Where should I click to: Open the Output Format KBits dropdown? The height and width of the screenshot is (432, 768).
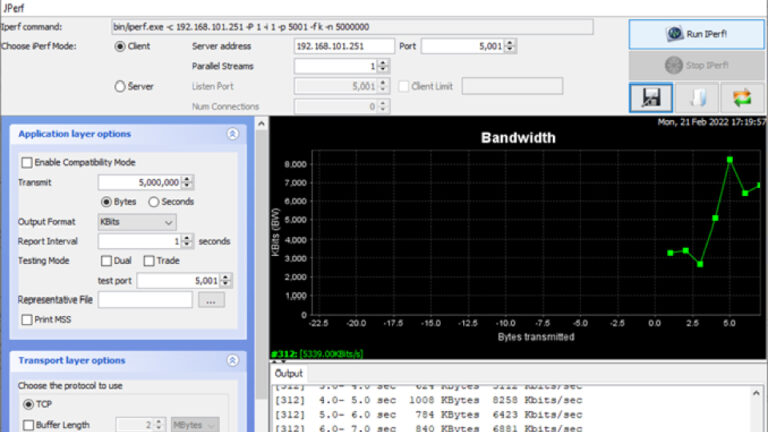137,222
